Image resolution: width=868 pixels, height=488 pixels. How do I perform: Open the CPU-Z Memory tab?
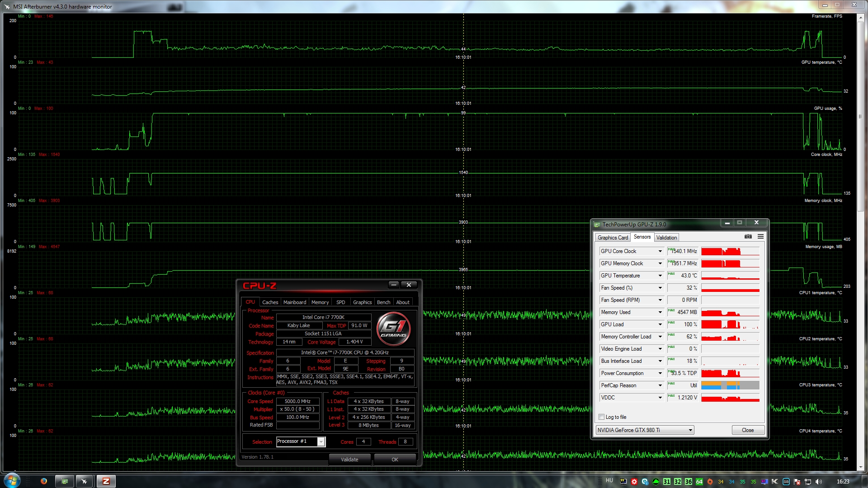coord(320,302)
